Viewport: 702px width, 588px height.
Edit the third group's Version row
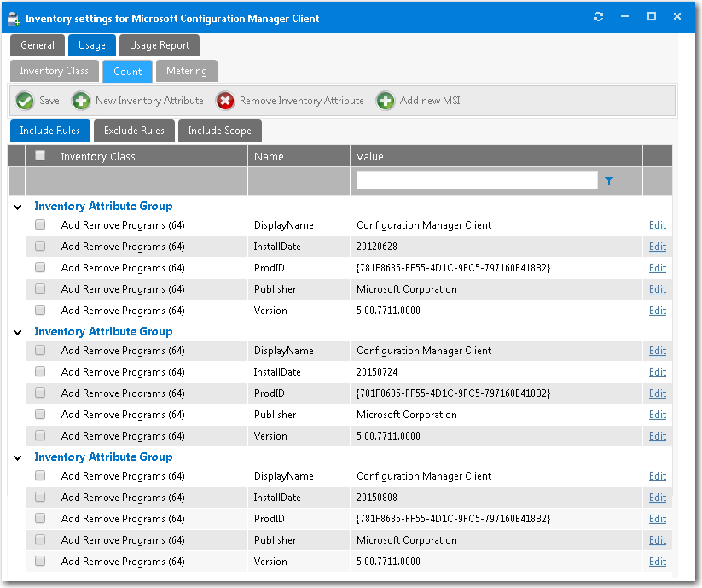[x=658, y=562]
